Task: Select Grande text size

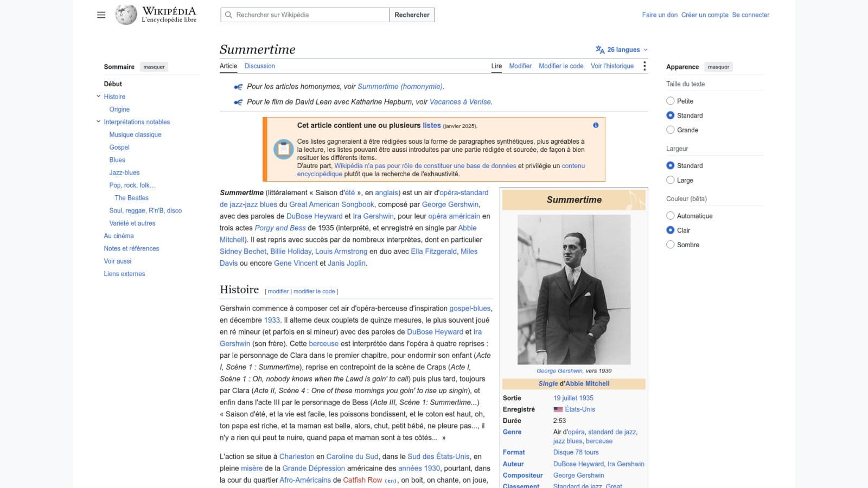Action: (x=671, y=130)
